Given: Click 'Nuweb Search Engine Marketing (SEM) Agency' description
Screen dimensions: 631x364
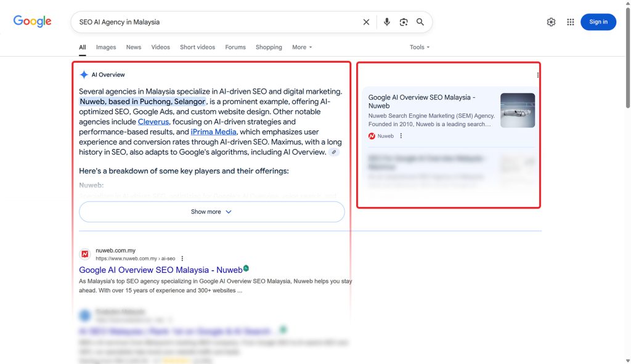Looking at the screenshot, I should coord(431,120).
